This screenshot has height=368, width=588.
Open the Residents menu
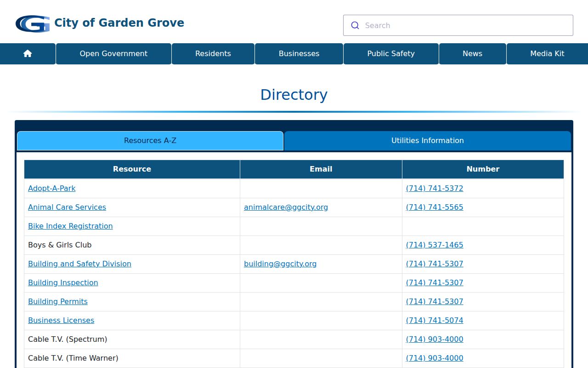click(x=213, y=54)
